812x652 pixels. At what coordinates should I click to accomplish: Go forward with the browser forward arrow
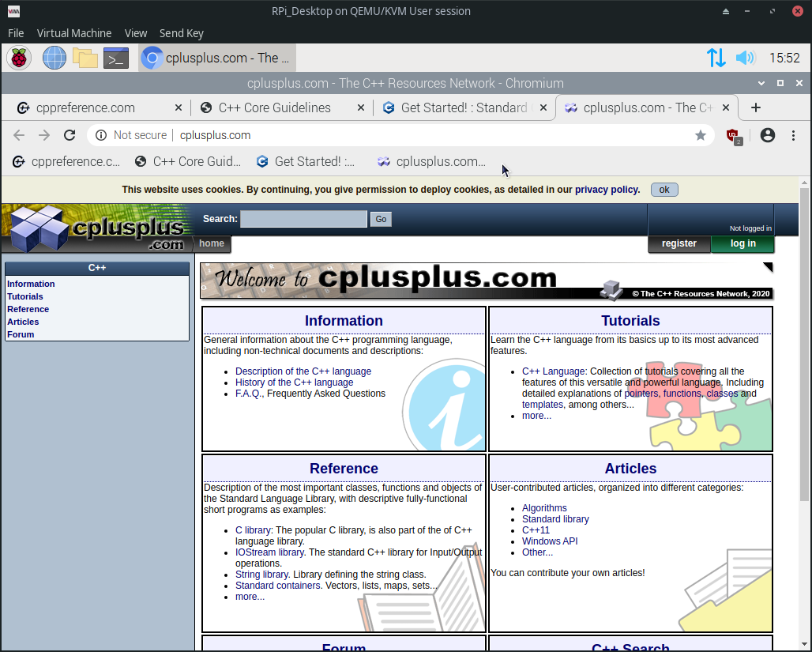[x=44, y=135]
